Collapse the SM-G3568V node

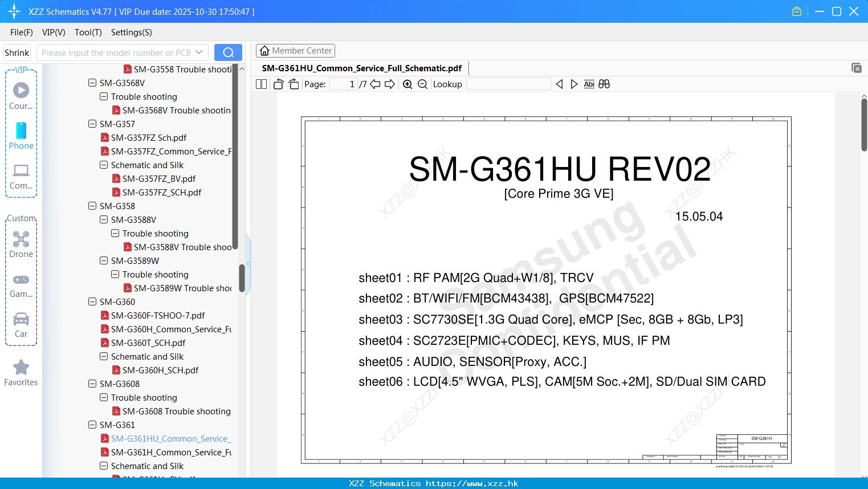point(92,83)
